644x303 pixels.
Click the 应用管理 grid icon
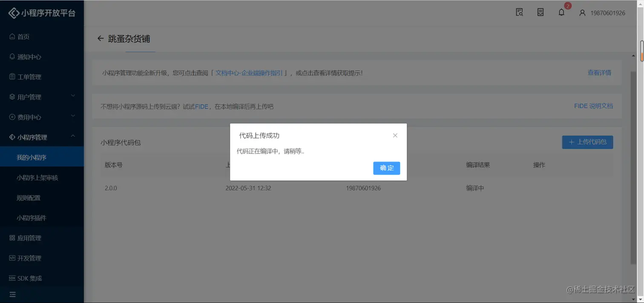tap(12, 238)
